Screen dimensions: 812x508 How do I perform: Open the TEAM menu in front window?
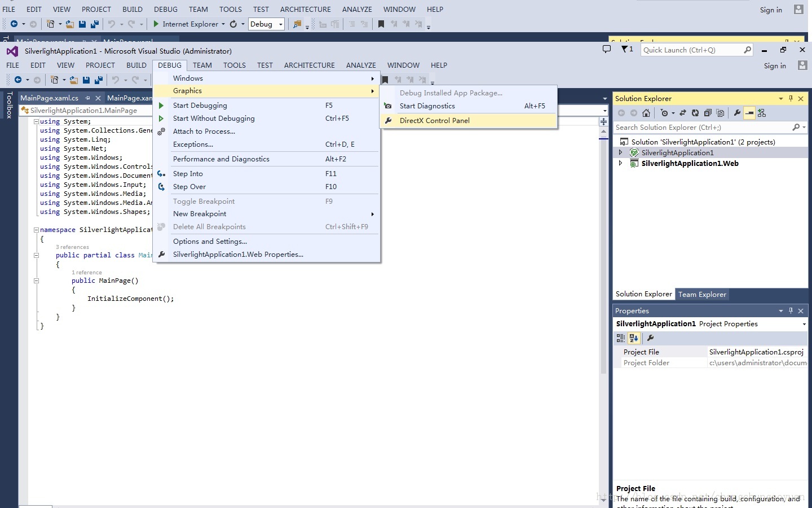pos(202,65)
